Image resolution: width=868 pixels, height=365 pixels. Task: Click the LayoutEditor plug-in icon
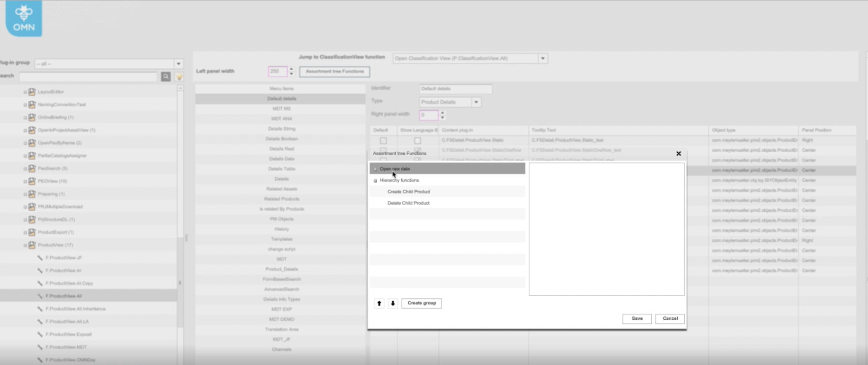pos(32,92)
